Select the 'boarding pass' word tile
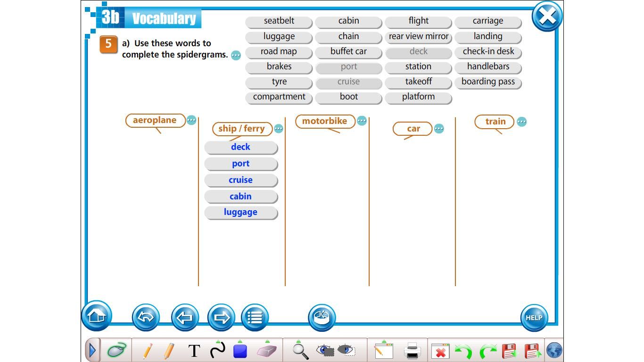This screenshot has width=644, height=362. [x=488, y=82]
